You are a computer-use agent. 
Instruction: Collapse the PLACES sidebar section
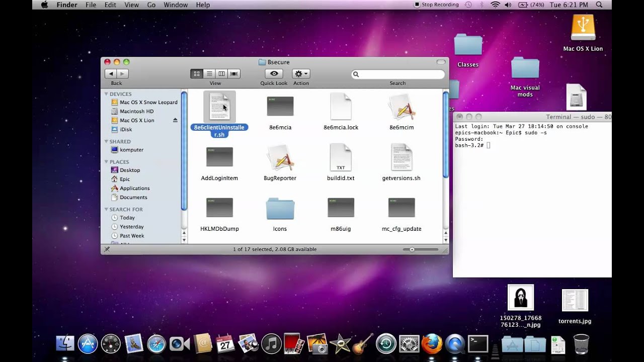pos(107,162)
